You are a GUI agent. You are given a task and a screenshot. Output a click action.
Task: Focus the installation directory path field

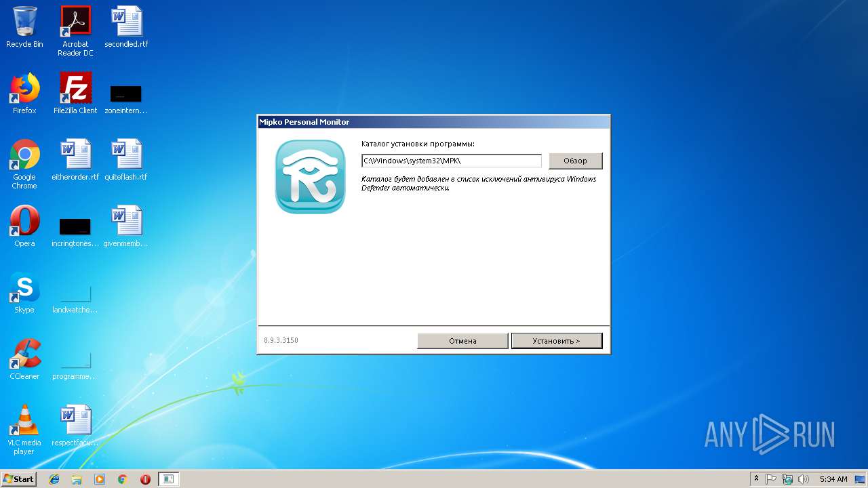point(452,161)
